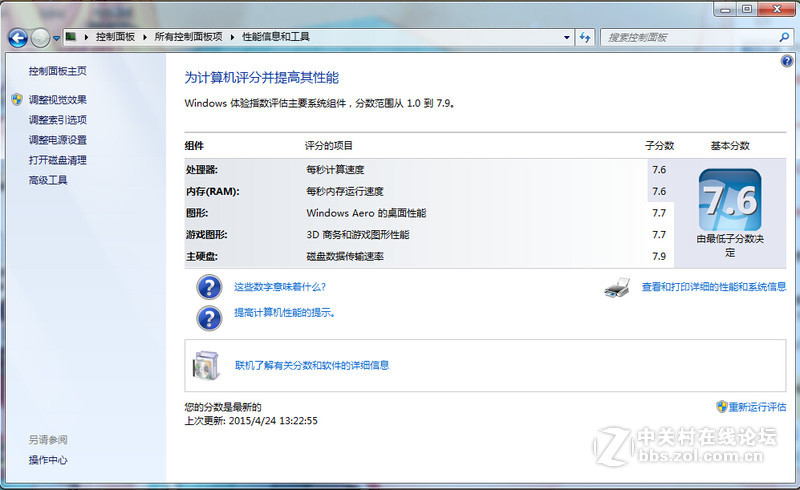800x490 pixels.
Task: Click 磁盘数据传输速率 description text
Action: coord(345,256)
